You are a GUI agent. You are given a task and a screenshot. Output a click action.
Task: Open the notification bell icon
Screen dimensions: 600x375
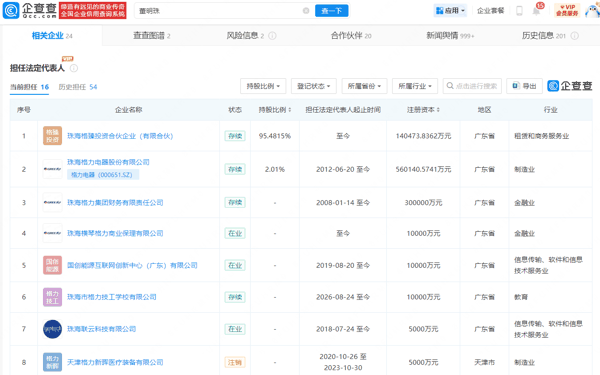pyautogui.click(x=536, y=11)
